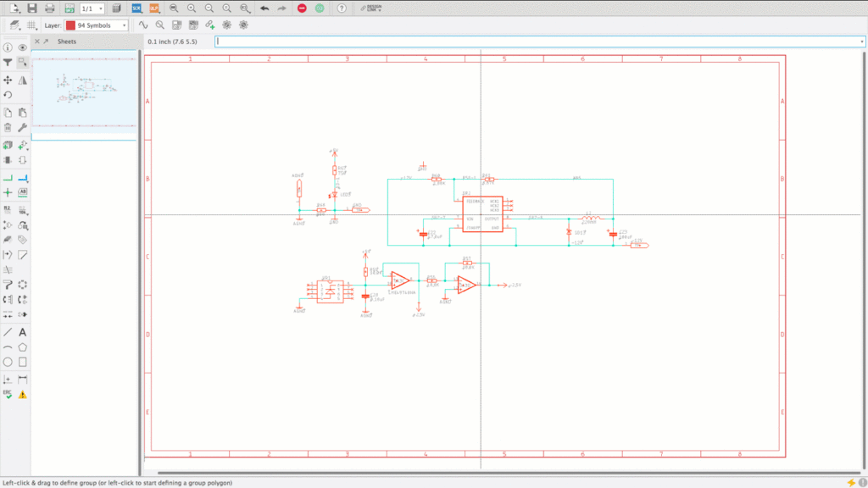This screenshot has width=868, height=488.
Task: Open the Layer dropdown showing 94 Symbols
Action: point(96,25)
